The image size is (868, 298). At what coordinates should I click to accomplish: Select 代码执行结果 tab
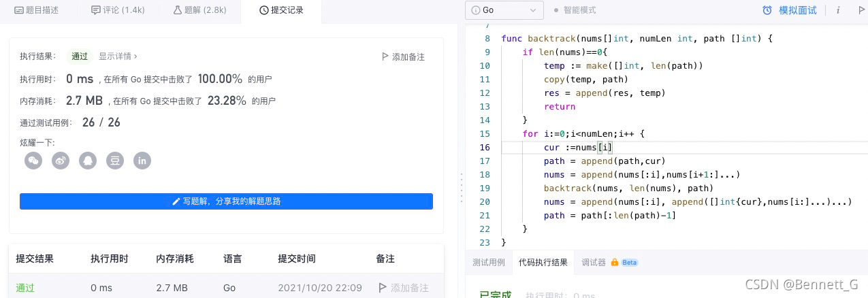pos(543,262)
